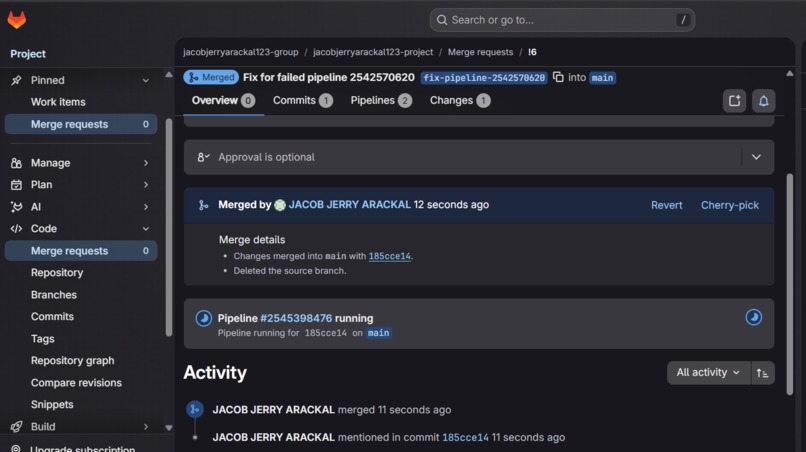Viewport: 806px width, 452px height.
Task: Open fix-pipeline-2542570620 branch link
Action: [x=484, y=78]
